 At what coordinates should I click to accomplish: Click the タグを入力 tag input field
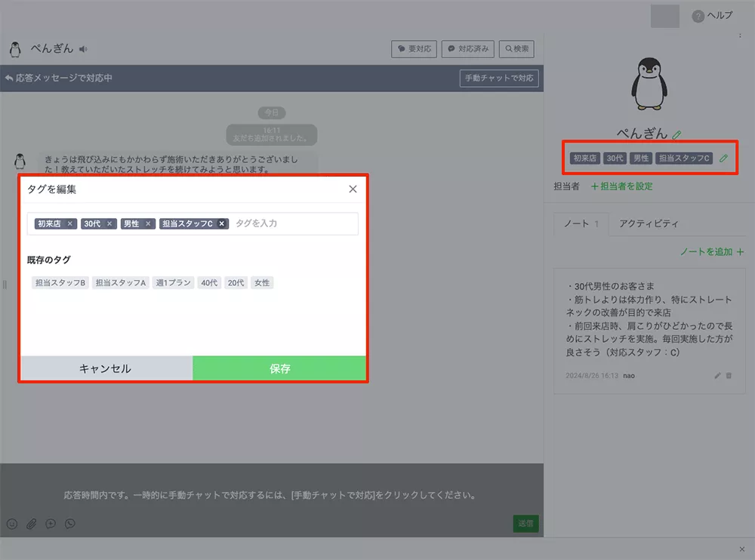coord(291,224)
